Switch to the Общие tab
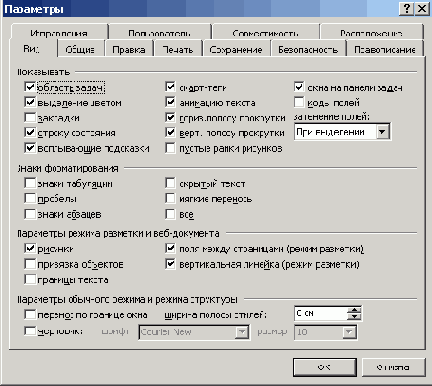The height and width of the screenshot is (386, 432). coord(80,49)
